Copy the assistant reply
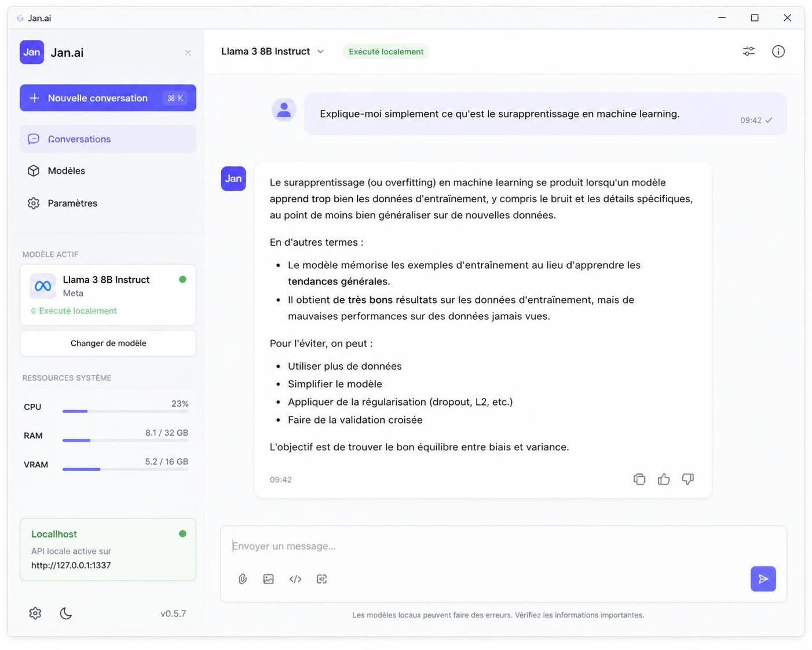Viewport: 812px width, 650px height. coord(639,479)
